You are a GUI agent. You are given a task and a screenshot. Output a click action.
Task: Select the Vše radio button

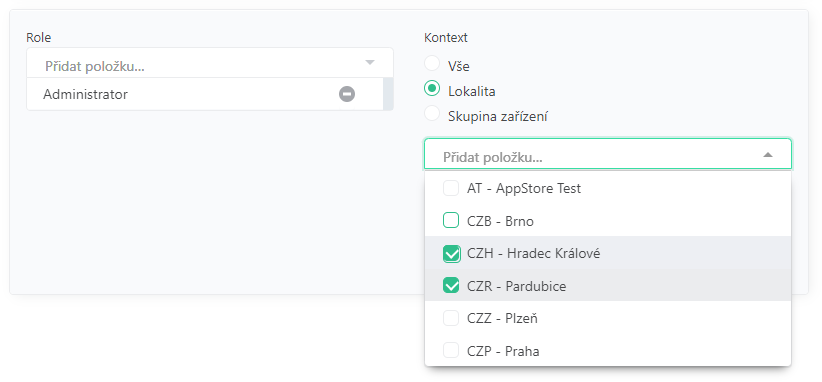point(432,63)
